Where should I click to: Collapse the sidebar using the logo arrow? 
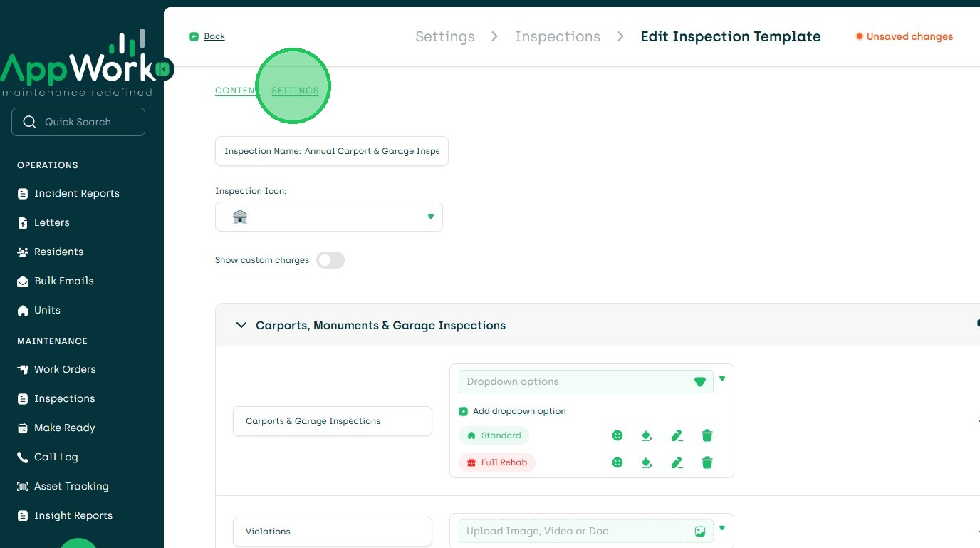[165, 69]
